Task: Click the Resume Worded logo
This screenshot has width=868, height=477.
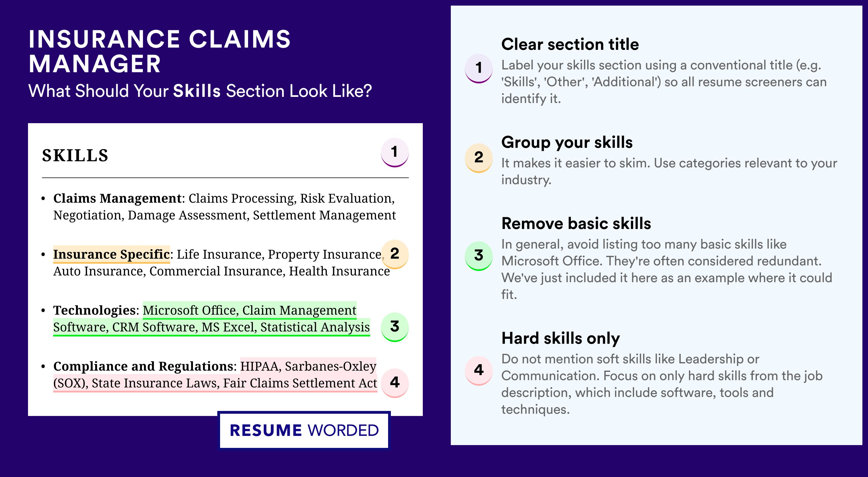Action: pos(304,430)
